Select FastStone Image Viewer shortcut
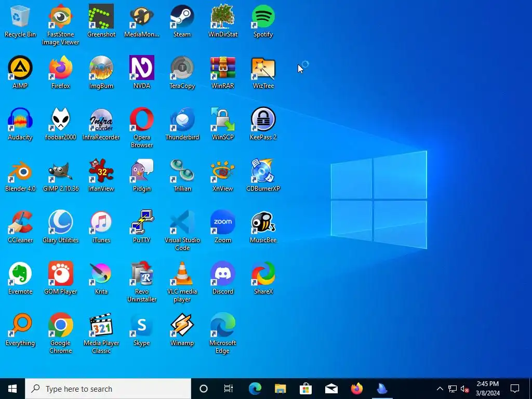 [x=60, y=16]
